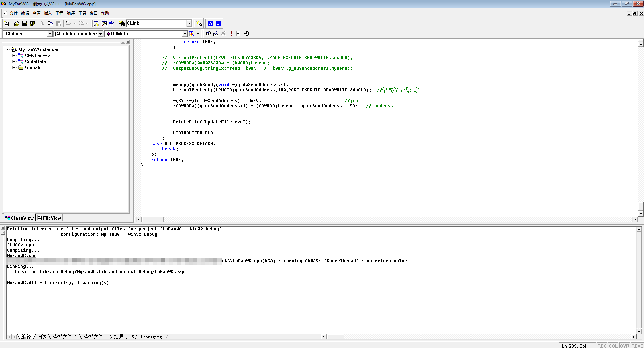Toggle the Output window icon
Viewport: 644px width, 348px height.
click(x=104, y=23)
